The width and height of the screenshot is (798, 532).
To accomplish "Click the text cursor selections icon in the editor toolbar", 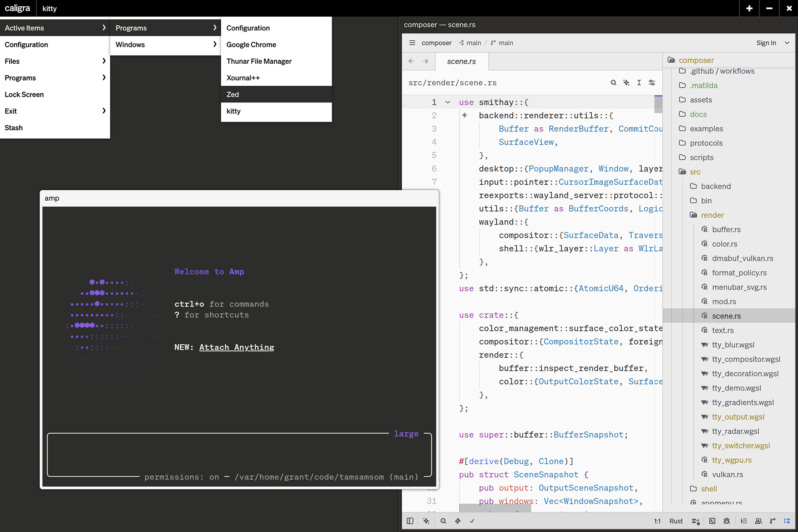I will 639,83.
